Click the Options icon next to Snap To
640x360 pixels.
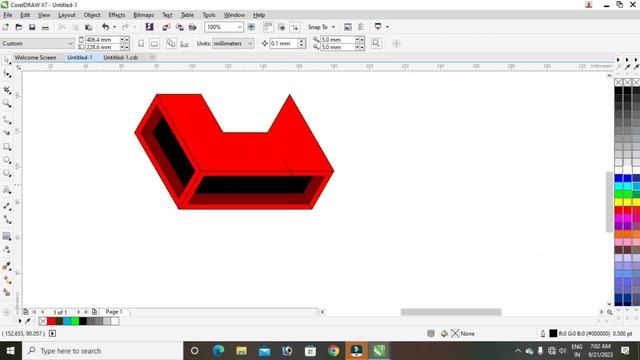click(x=348, y=27)
